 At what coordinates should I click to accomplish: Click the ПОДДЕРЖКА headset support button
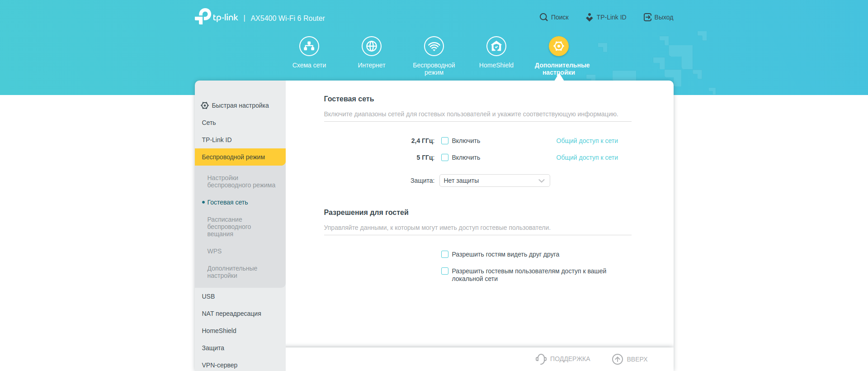point(563,359)
